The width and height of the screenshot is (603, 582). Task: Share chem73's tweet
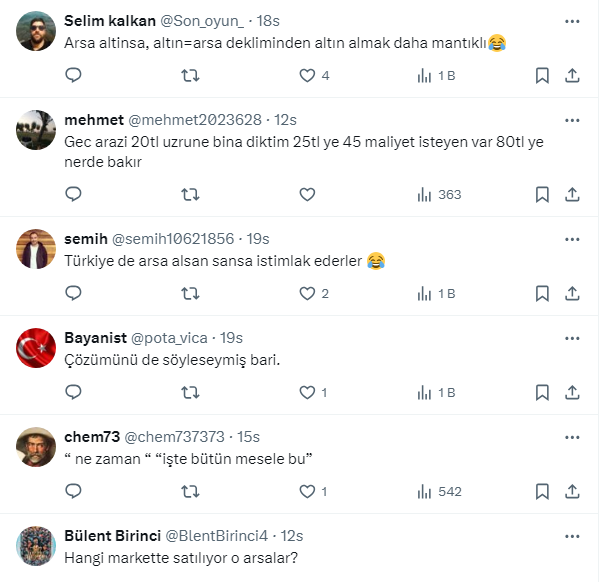[x=573, y=491]
